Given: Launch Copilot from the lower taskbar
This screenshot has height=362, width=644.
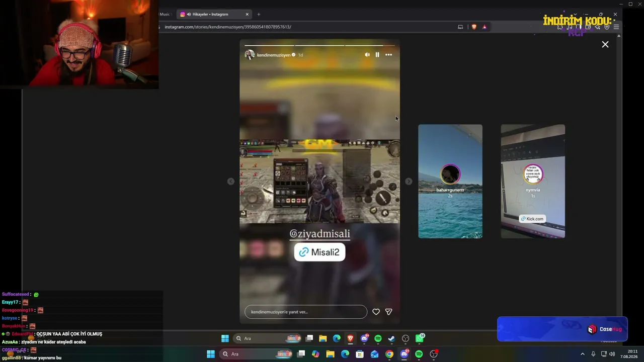Looking at the screenshot, I should coord(315,354).
